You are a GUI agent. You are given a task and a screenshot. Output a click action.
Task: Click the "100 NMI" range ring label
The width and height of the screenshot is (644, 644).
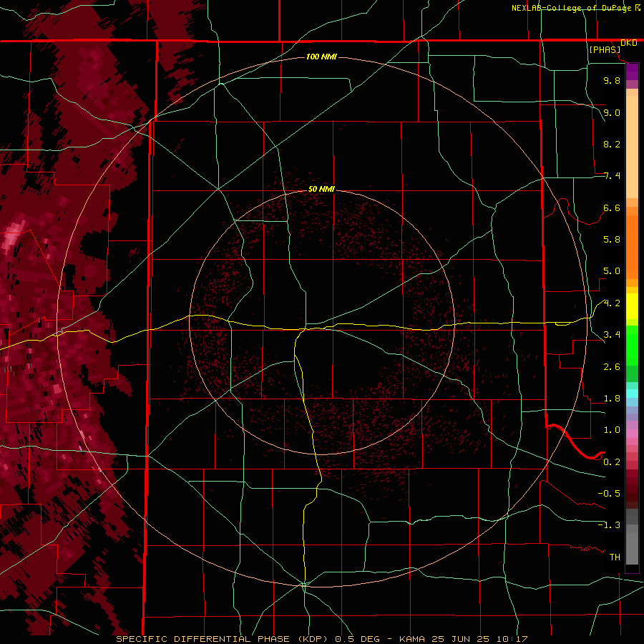[321, 57]
